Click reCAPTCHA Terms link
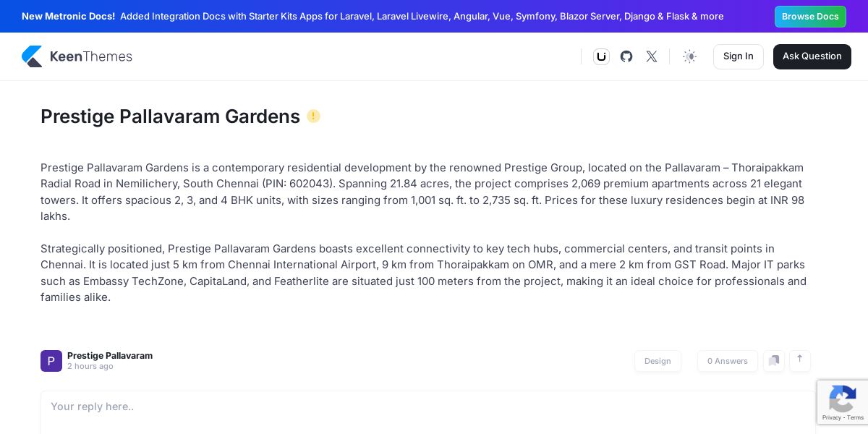Image resolution: width=868 pixels, height=434 pixels. (856, 417)
